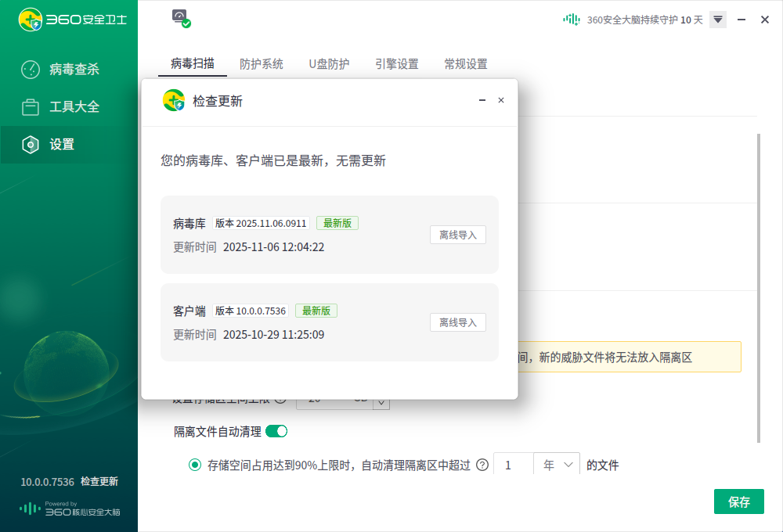Close the main 360 window

coord(764,20)
